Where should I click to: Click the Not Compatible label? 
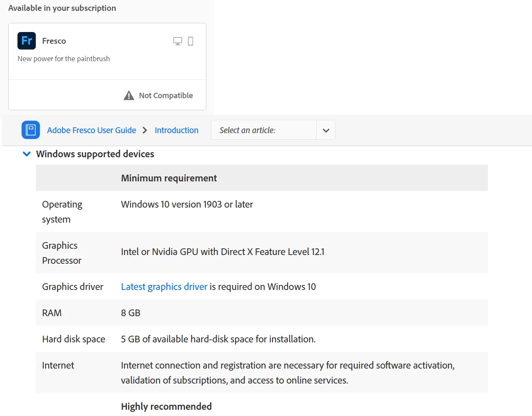(166, 95)
